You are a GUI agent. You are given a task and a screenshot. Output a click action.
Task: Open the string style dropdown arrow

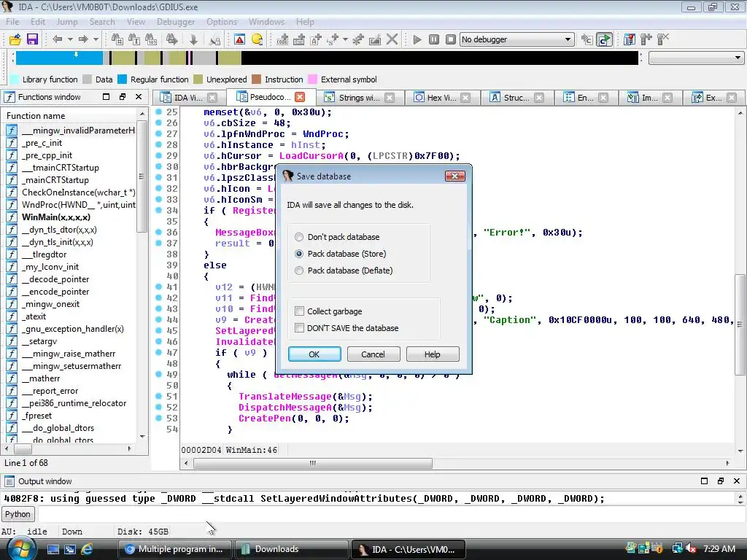[345, 39]
